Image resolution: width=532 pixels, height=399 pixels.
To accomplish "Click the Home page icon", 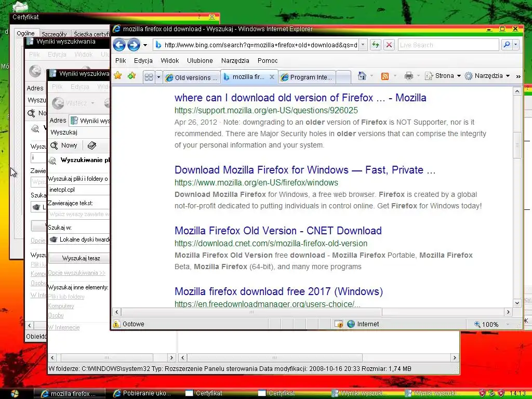I will coord(362,76).
